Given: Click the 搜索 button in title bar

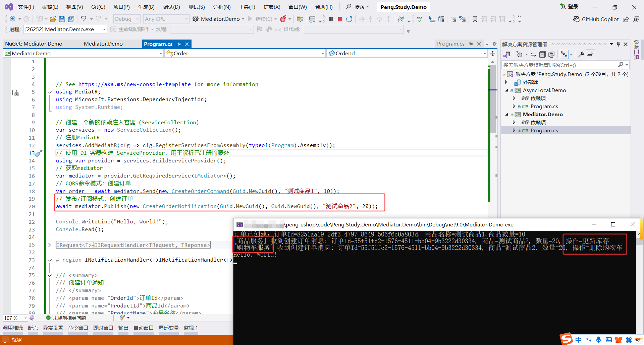Looking at the screenshot, I should coord(358,7).
